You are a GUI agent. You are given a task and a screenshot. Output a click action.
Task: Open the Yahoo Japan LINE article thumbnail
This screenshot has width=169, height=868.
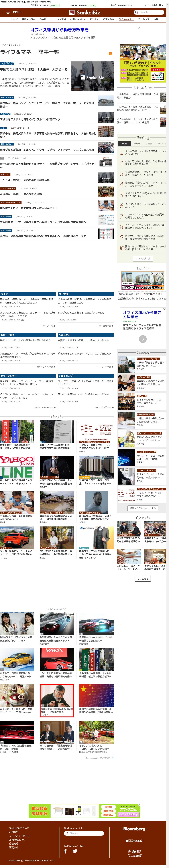pos(17,466)
